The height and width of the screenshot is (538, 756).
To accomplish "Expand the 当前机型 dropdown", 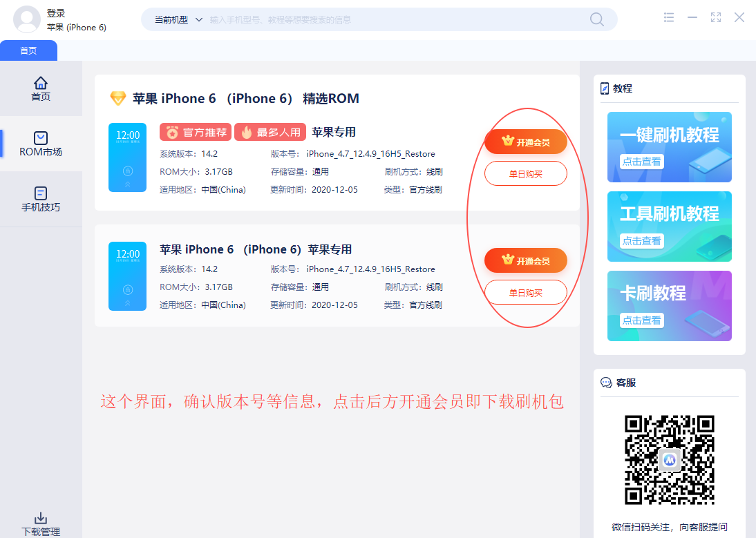I will point(178,20).
